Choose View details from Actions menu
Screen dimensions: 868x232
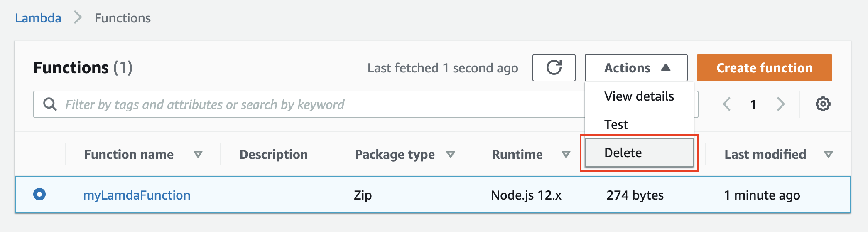pyautogui.click(x=639, y=96)
